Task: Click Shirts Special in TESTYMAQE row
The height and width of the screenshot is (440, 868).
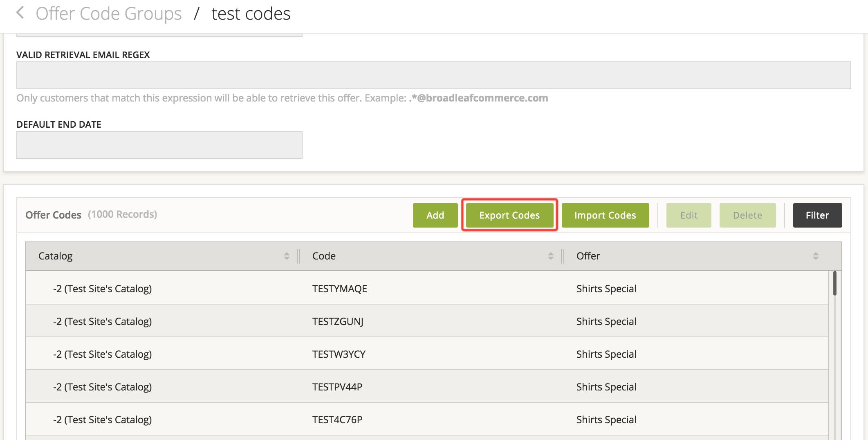Action: (x=606, y=289)
